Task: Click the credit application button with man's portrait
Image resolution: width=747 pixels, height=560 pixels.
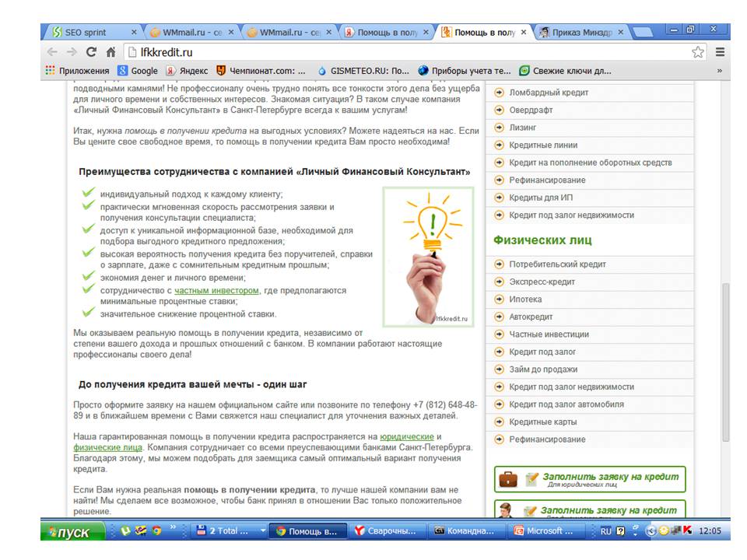Action: pos(590,509)
